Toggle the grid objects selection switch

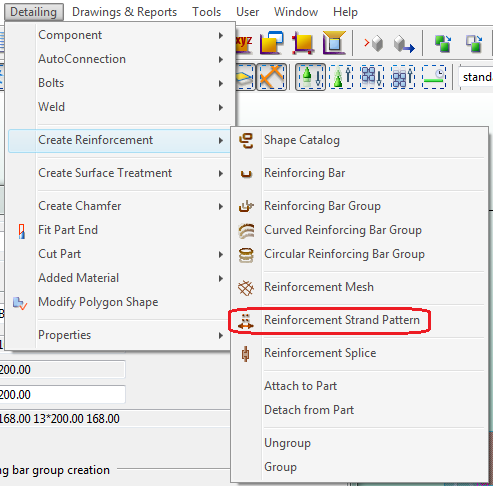[372, 77]
